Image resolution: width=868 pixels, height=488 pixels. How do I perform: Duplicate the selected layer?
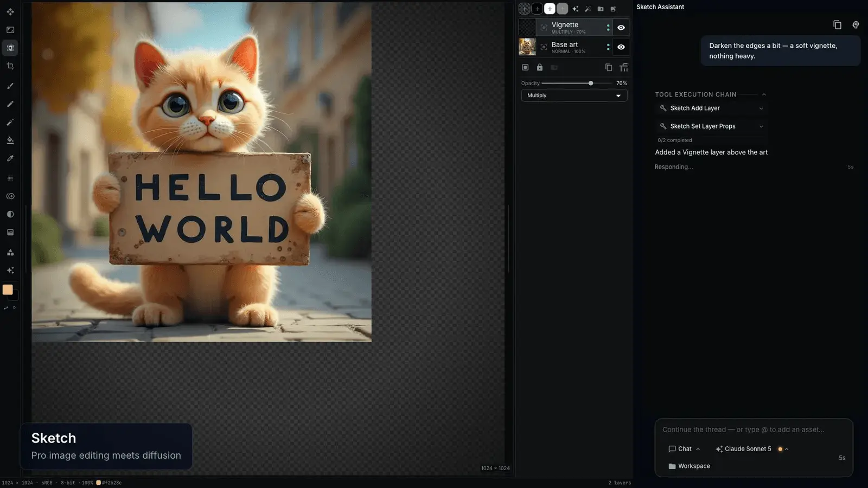click(609, 67)
